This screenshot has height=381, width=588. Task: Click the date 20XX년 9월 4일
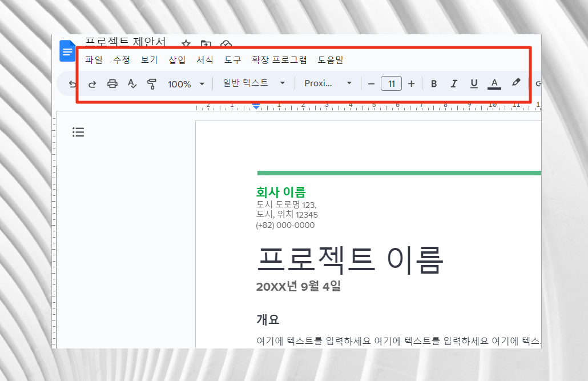pyautogui.click(x=299, y=286)
